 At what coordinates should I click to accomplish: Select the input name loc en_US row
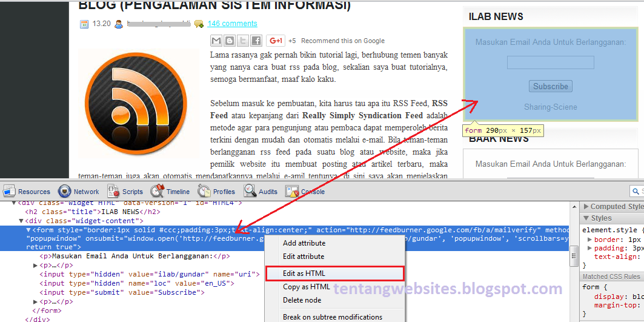click(137, 283)
